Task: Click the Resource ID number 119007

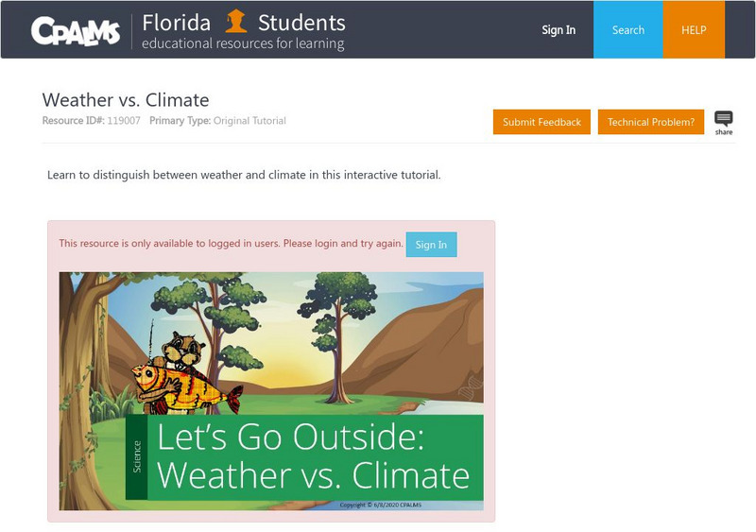Action: [124, 121]
